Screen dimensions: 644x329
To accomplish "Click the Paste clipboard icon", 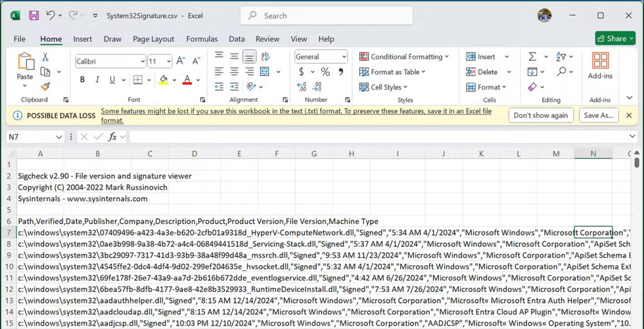I will coord(25,61).
